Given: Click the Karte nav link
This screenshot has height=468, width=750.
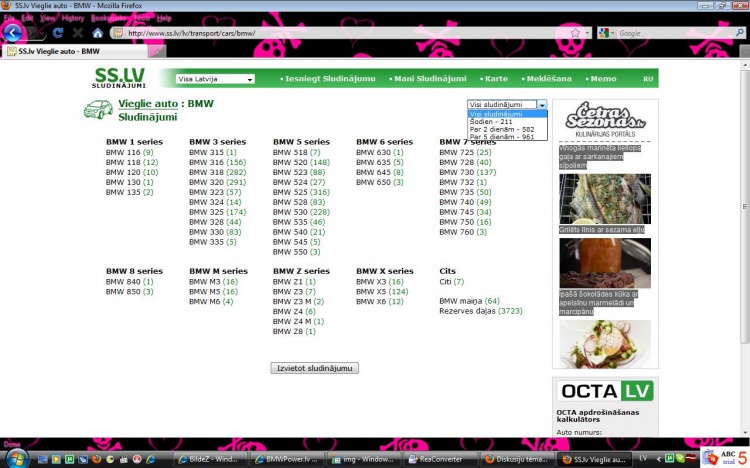Looking at the screenshot, I should [494, 79].
